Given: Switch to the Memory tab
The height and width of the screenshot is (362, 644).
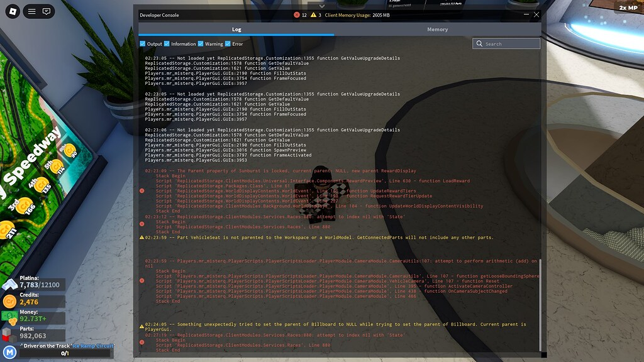Looking at the screenshot, I should (438, 30).
